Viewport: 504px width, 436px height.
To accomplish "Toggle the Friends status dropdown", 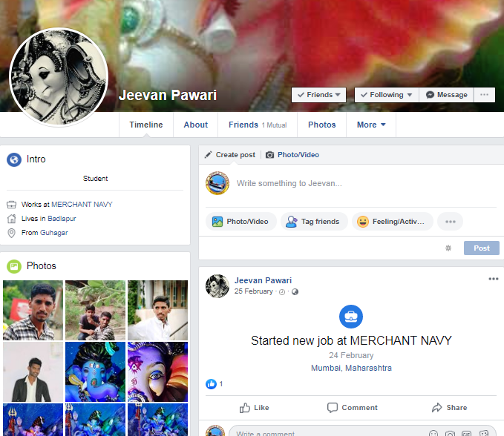I will point(319,95).
